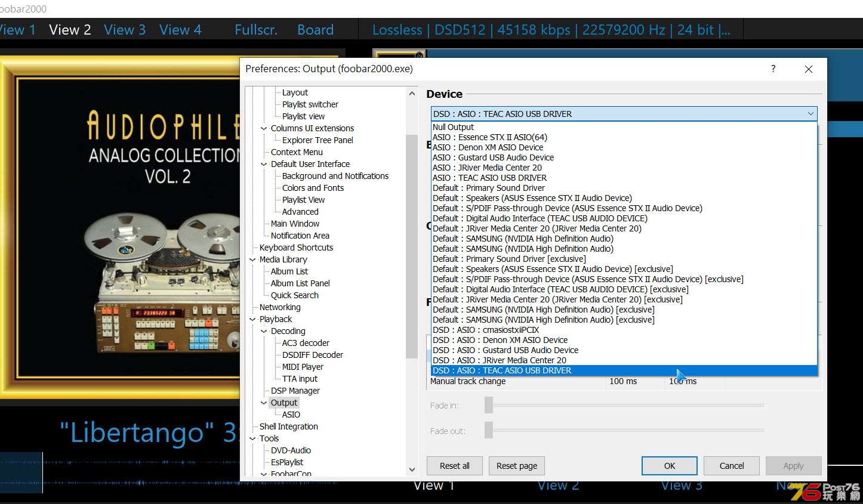Switch to View 4 tab
The image size is (863, 504).
click(180, 30)
